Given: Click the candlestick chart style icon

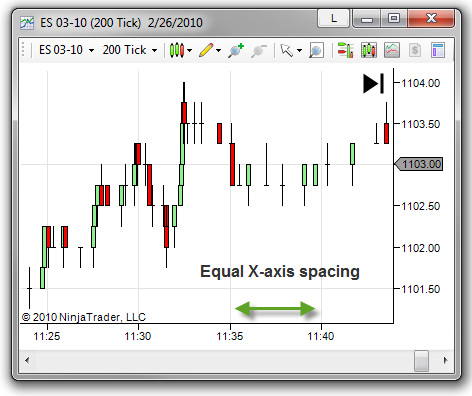Looking at the screenshot, I should [x=177, y=50].
